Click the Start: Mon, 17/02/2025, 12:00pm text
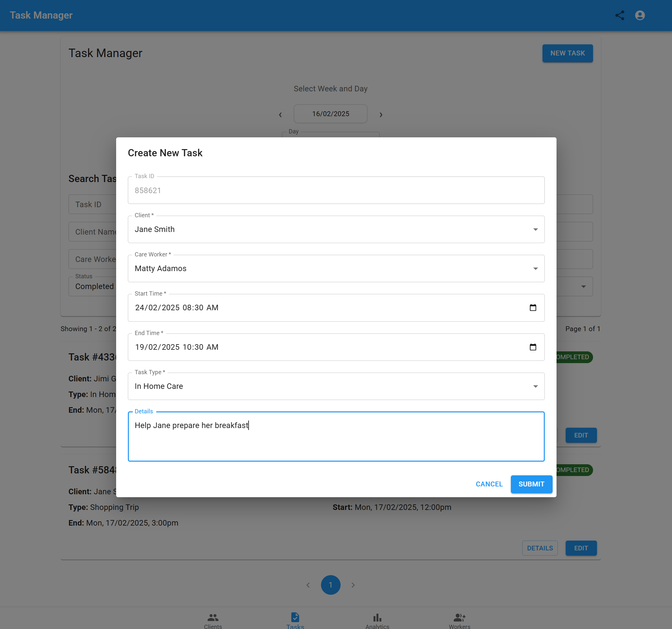The width and height of the screenshot is (672, 629). pos(392,507)
